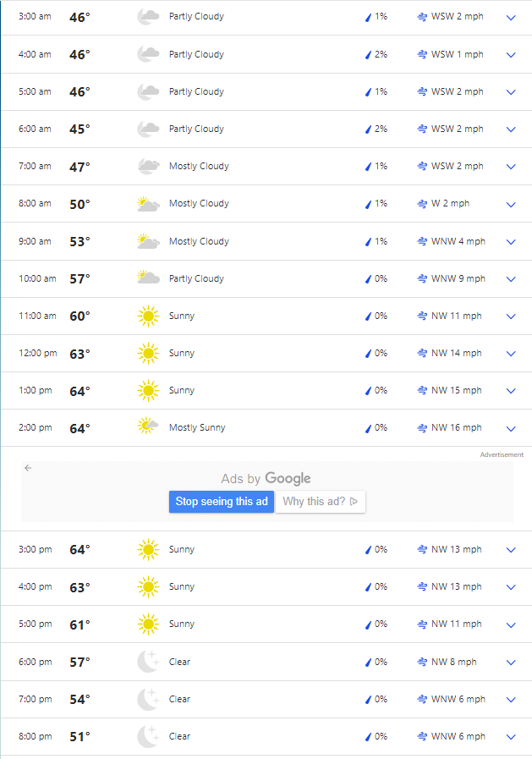Click the 50° temperature at 8:00 am

(80, 204)
